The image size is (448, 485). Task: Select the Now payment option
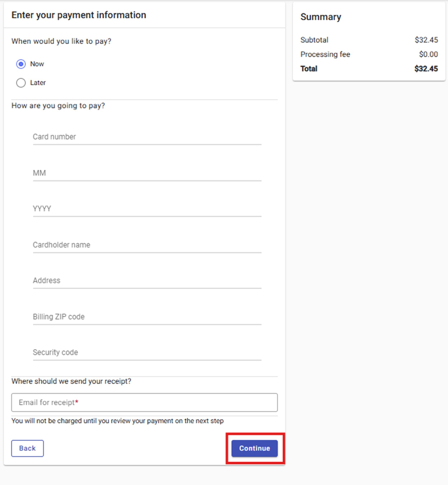(x=21, y=64)
